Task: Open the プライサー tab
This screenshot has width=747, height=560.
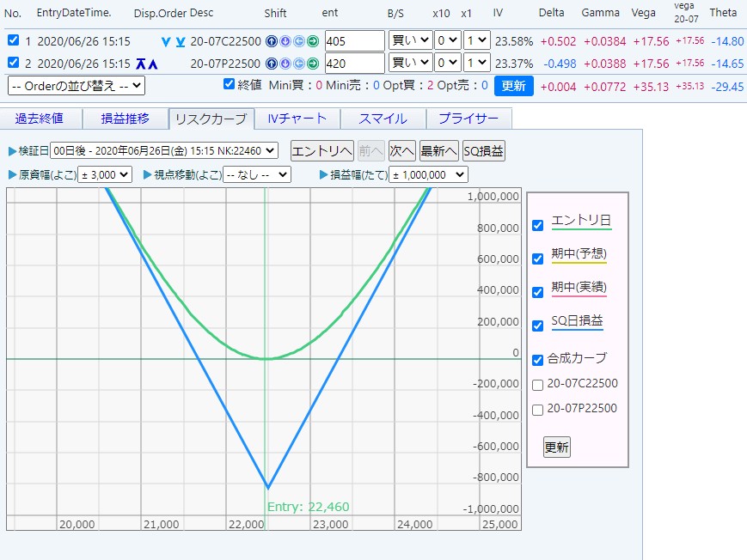Action: (x=468, y=119)
